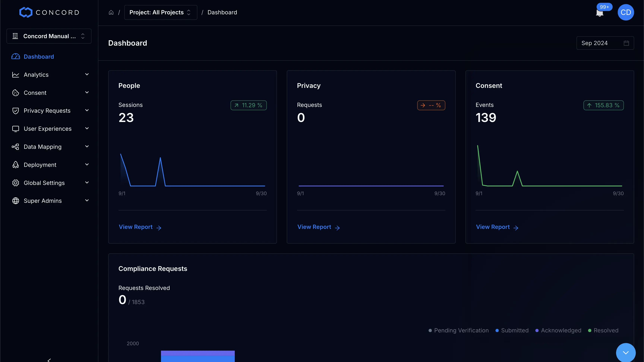This screenshot has width=644, height=362.
Task: Click the Super Admins globe icon
Action: tap(15, 201)
